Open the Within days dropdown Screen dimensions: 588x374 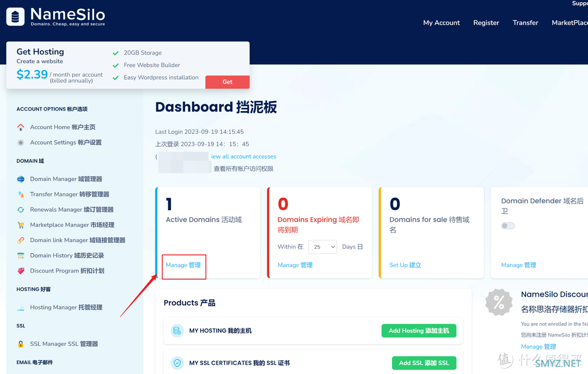point(322,247)
